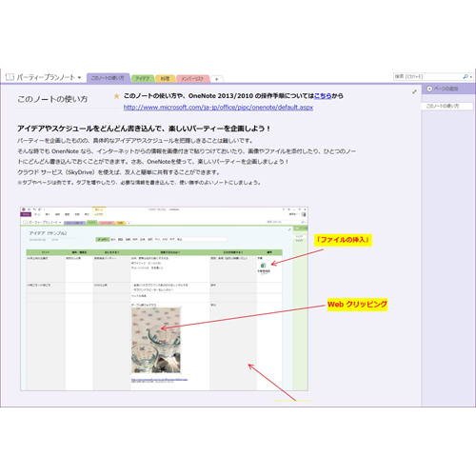Click the notebook icon beside パーティープランノート
Viewport: 476px width, 476px height.
coord(10,77)
